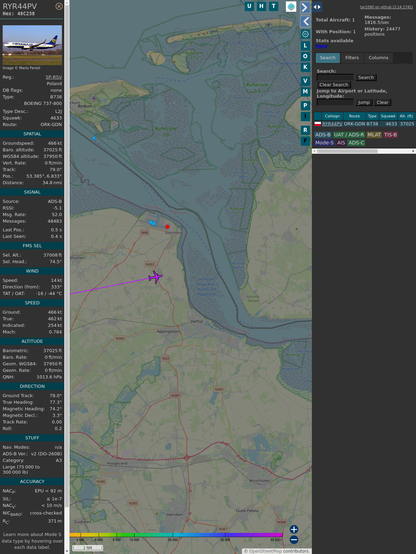
Task: Toggle the MLAT source filter
Action: pyautogui.click(x=374, y=135)
